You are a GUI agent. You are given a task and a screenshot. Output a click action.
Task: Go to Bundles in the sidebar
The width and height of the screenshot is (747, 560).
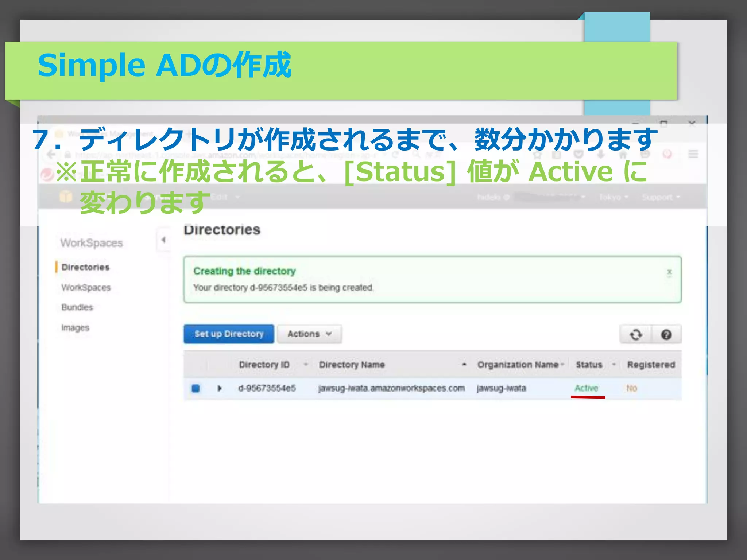pyautogui.click(x=77, y=307)
